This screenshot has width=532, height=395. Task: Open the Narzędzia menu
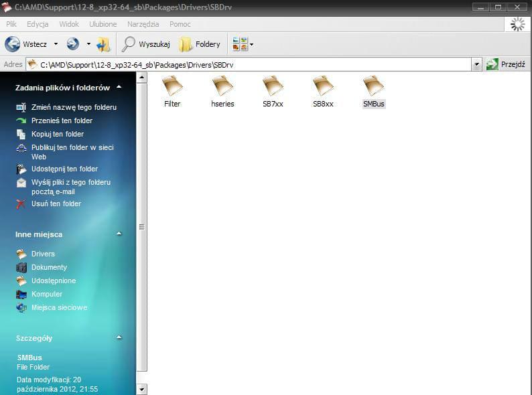coord(143,24)
